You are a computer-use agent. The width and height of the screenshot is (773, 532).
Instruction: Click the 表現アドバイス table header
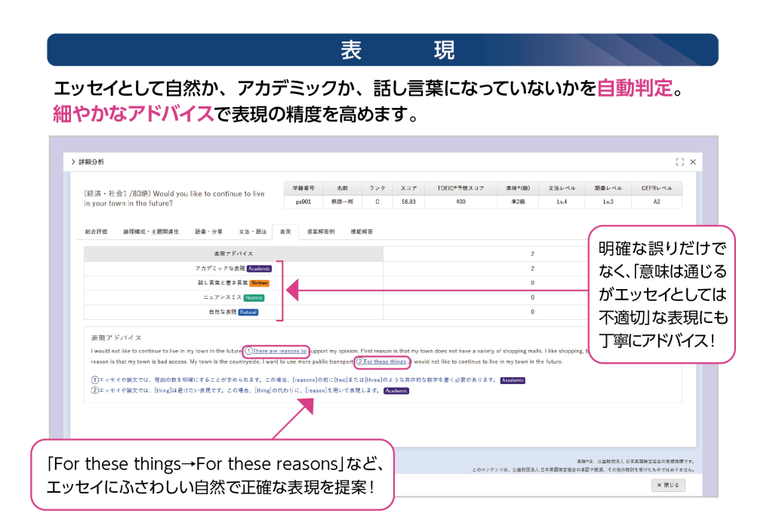(234, 254)
